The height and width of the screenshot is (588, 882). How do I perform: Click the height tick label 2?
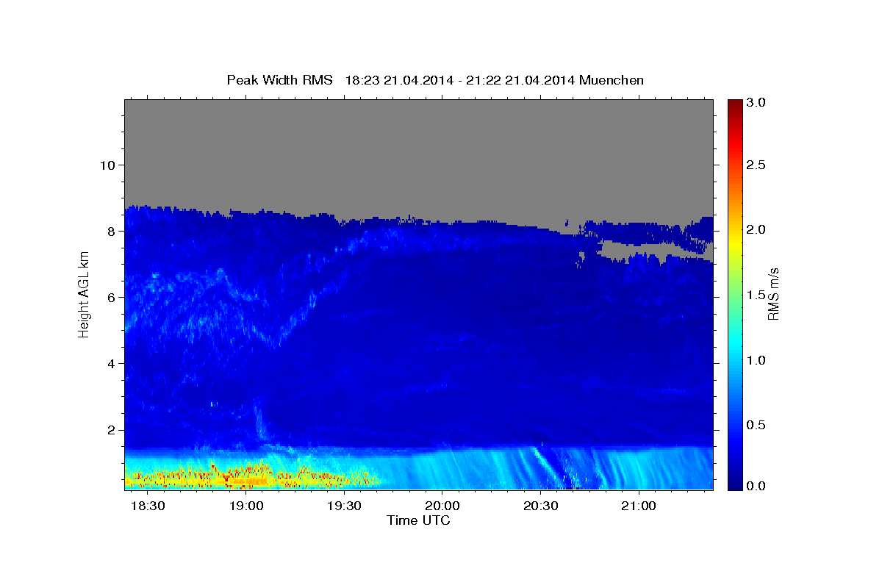point(112,429)
